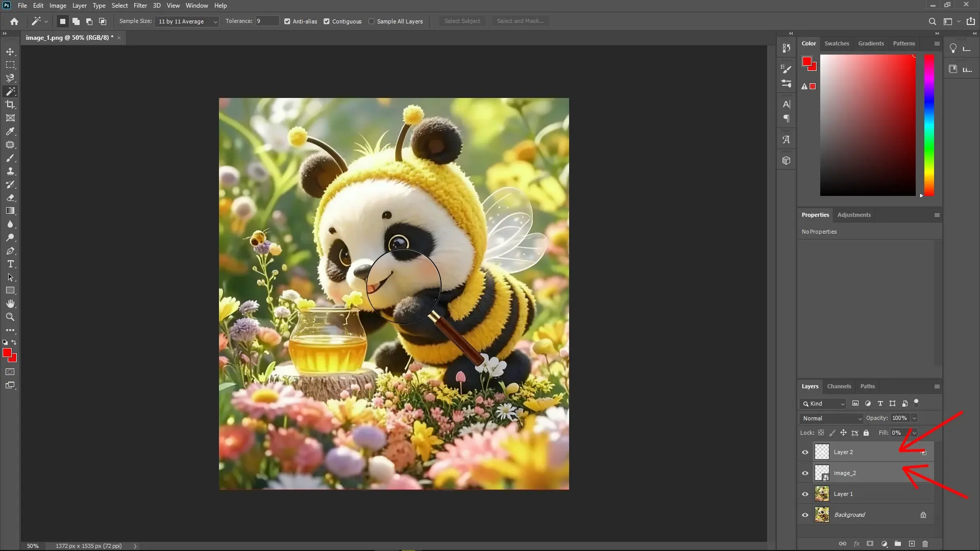This screenshot has height=551, width=980.
Task: Open the Filter menu
Action: click(140, 5)
